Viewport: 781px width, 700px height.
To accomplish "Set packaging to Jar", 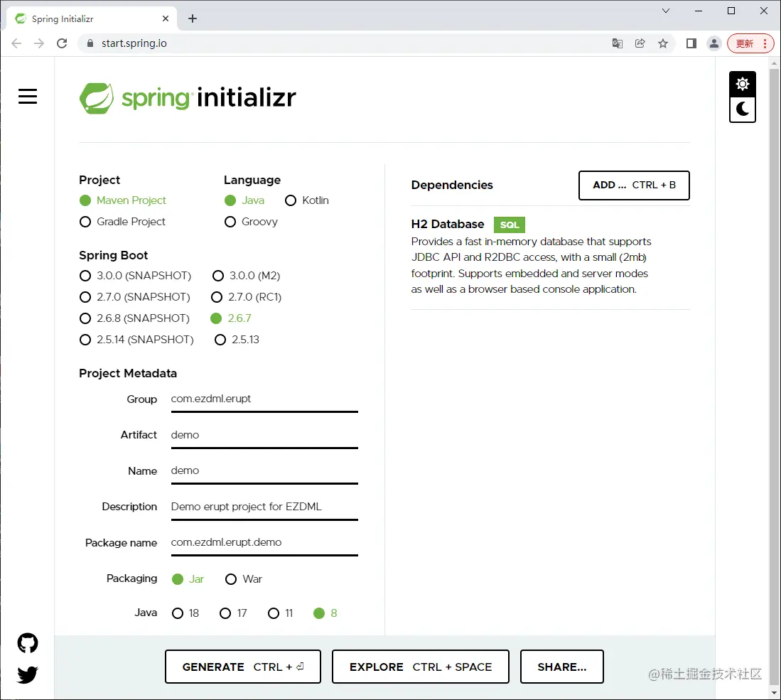I will tap(188, 579).
